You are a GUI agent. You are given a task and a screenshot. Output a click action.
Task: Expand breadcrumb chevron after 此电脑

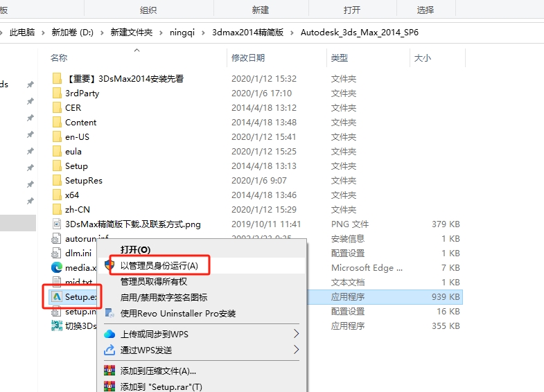pos(43,33)
